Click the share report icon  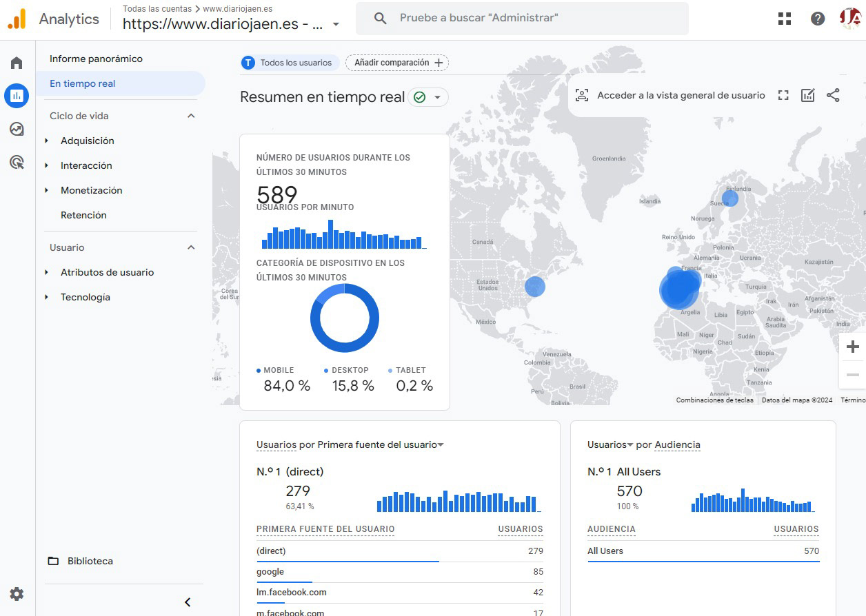tap(833, 96)
